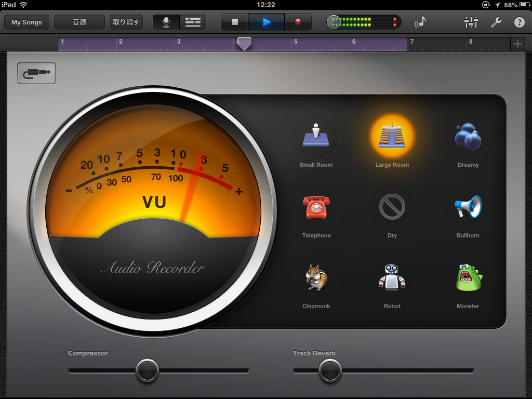Stop playback
The image size is (532, 399).
click(234, 22)
